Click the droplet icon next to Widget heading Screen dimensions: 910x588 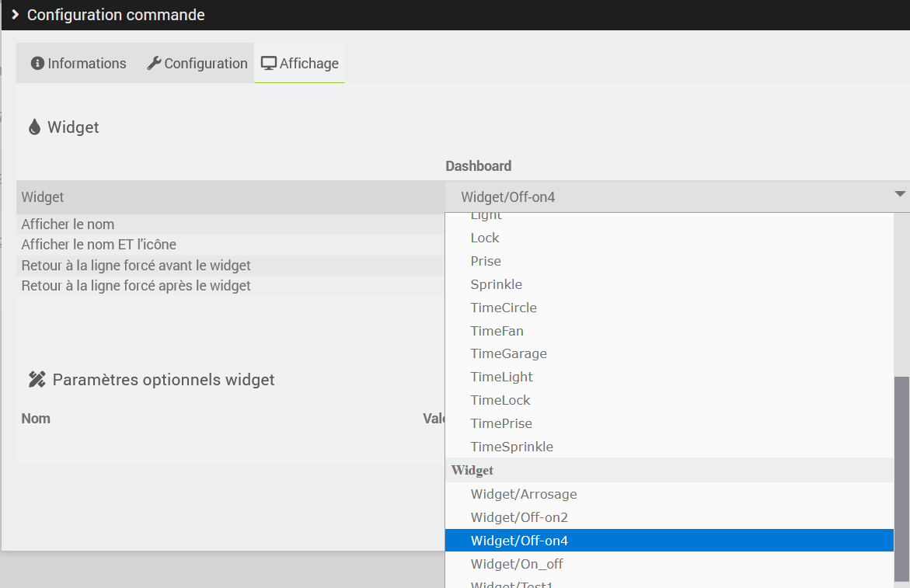click(x=34, y=127)
